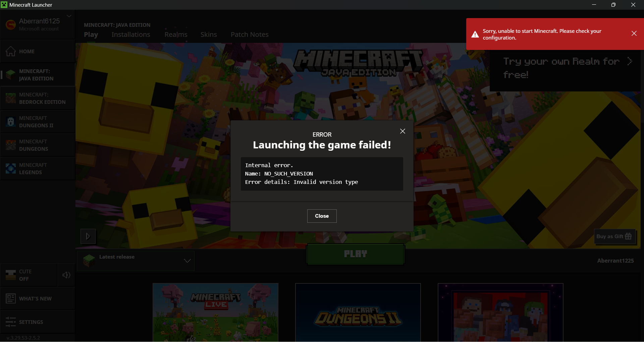Screen dimensions: 644x342
Task: Open the Skins tab
Action: (x=209, y=35)
